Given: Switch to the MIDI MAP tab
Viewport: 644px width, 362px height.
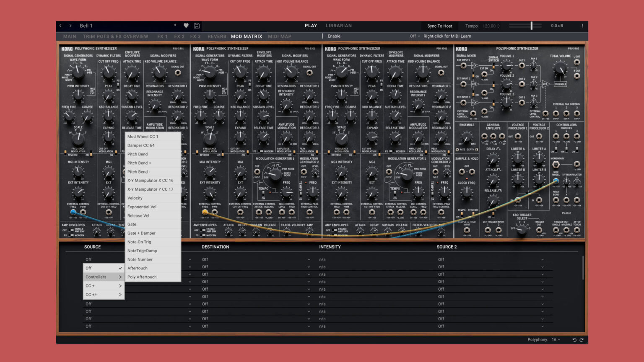Looking at the screenshot, I should 280,36.
